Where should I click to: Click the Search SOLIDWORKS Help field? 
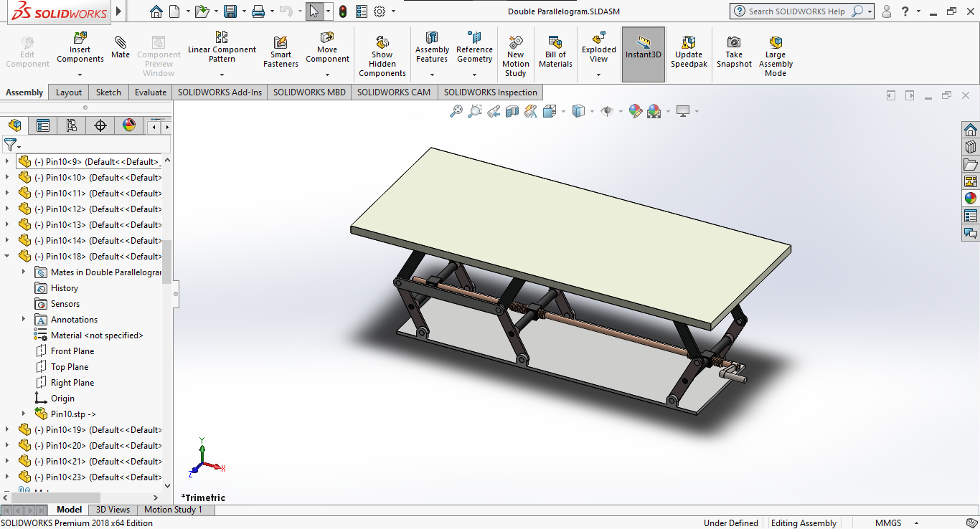tap(796, 11)
